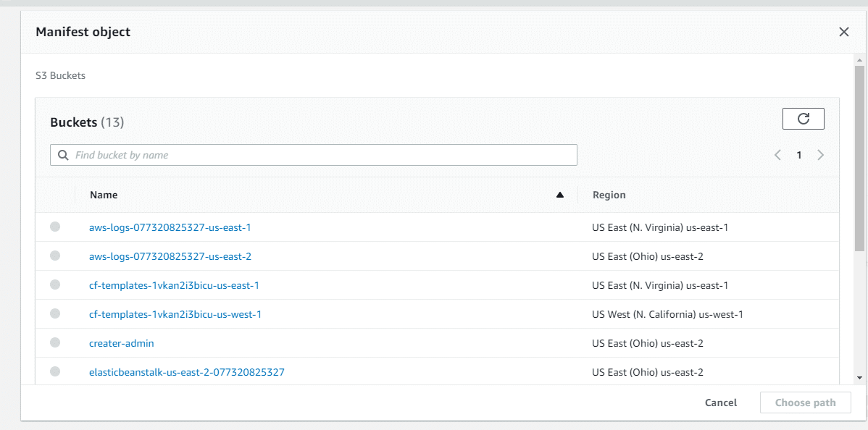Close the Manifest object dialog

(843, 32)
